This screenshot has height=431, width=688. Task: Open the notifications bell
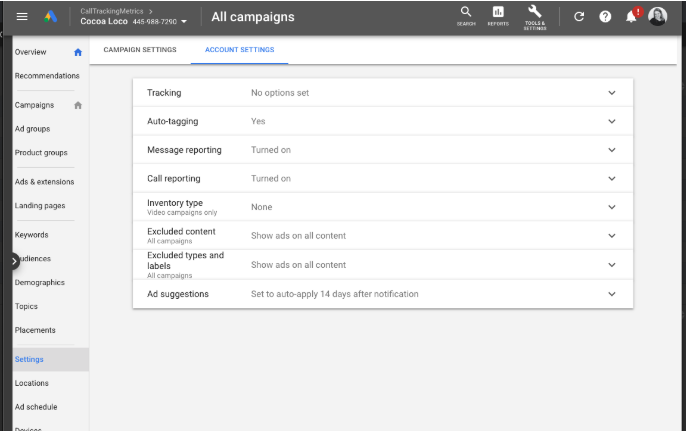(632, 17)
